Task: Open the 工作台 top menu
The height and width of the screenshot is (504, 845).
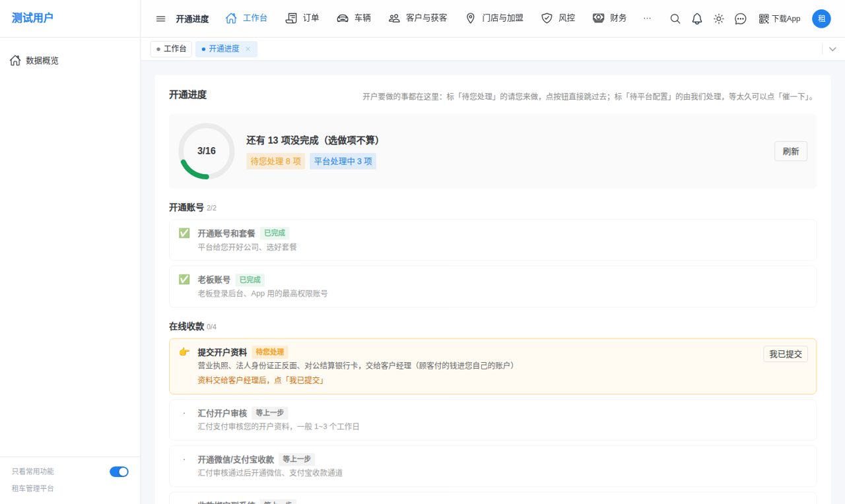Action: (x=246, y=18)
